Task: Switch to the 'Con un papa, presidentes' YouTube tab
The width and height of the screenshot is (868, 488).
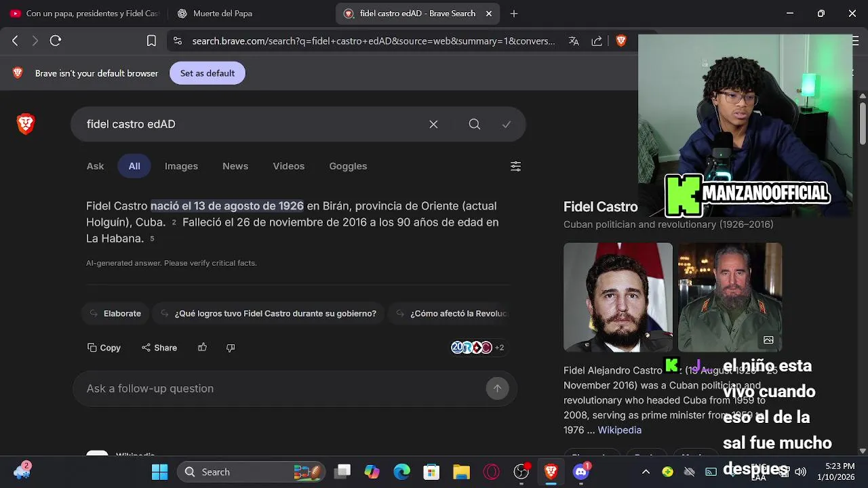Action: [x=83, y=14]
